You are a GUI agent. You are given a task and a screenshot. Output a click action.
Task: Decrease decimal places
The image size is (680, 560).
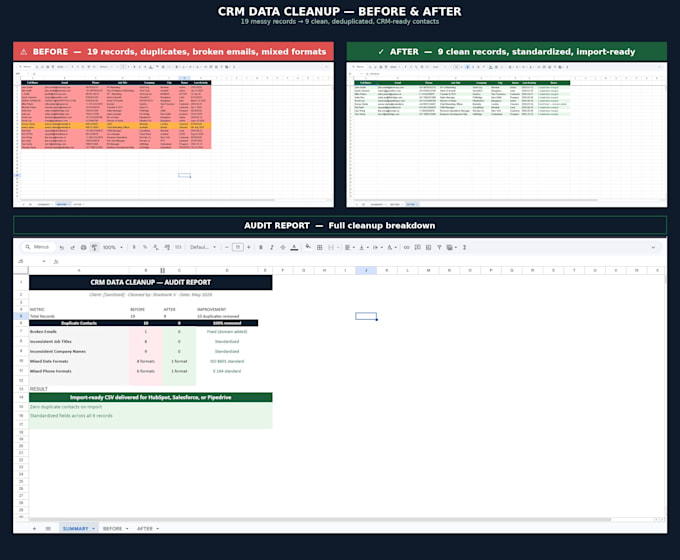[x=156, y=247]
